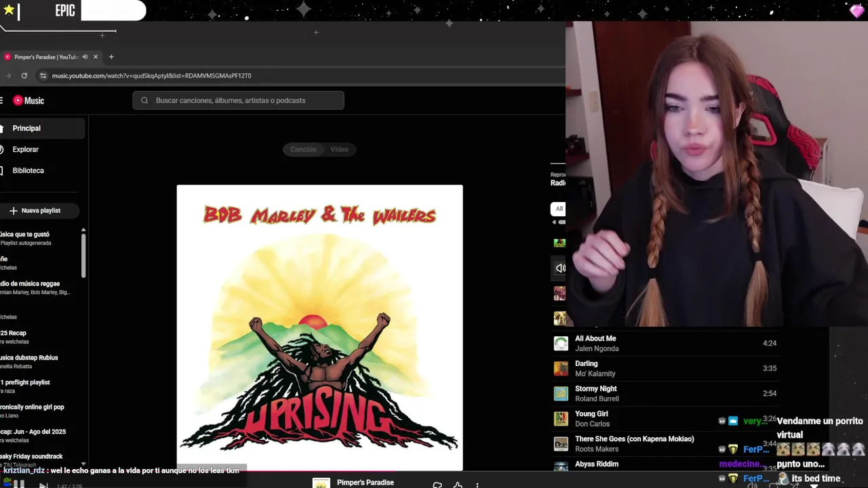
Task: Click the star icon in stream overlay
Action: (x=9, y=10)
